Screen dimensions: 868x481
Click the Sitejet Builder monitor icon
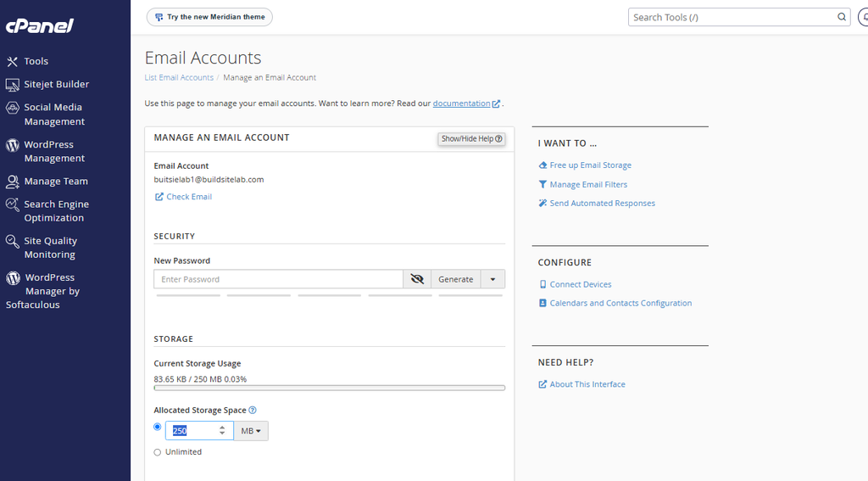(12, 85)
